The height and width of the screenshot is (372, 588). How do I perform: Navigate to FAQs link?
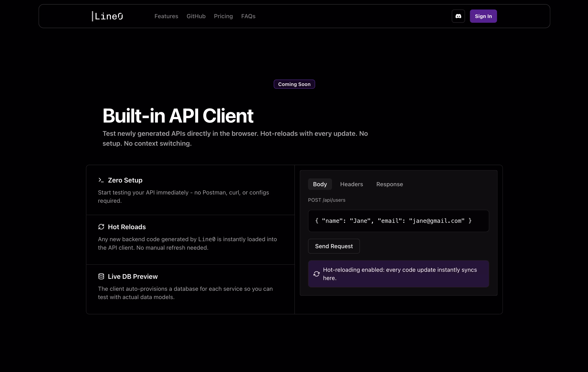click(248, 16)
